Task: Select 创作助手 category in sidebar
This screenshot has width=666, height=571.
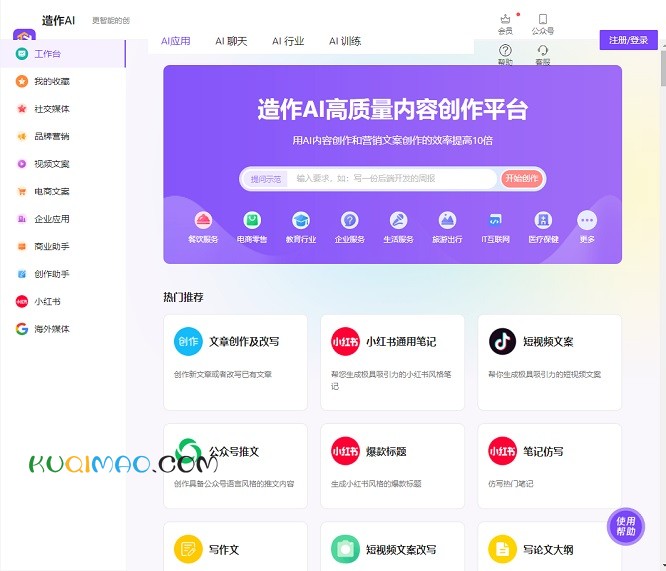Action: (63, 274)
